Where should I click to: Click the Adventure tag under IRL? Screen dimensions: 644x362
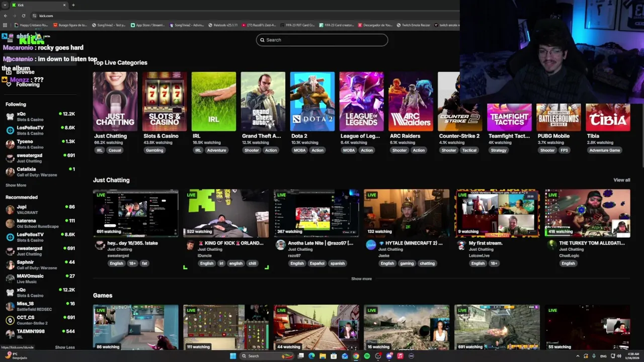pyautogui.click(x=216, y=150)
